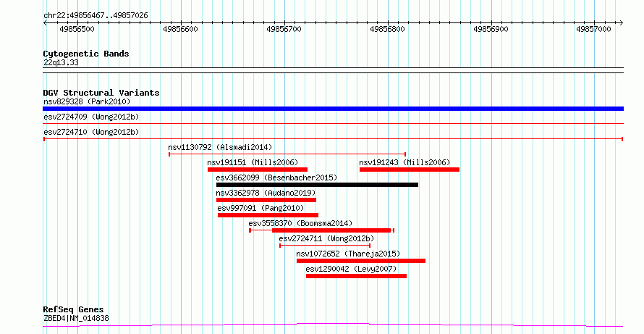Click ruler position 49856500

(x=77, y=29)
